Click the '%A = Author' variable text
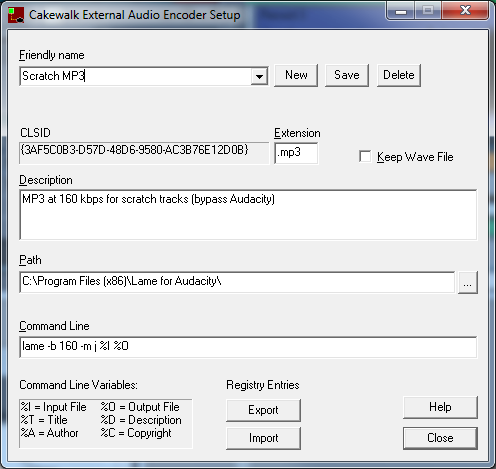 point(49,433)
